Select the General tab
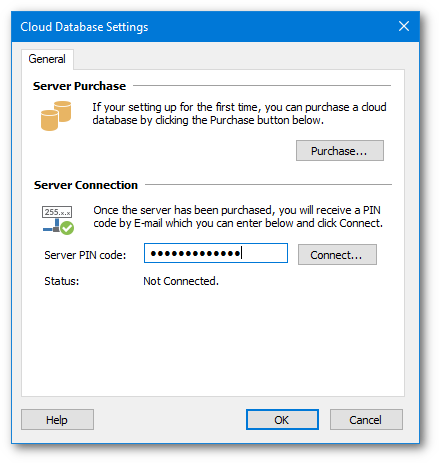The height and width of the screenshot is (463, 439). coord(47,59)
